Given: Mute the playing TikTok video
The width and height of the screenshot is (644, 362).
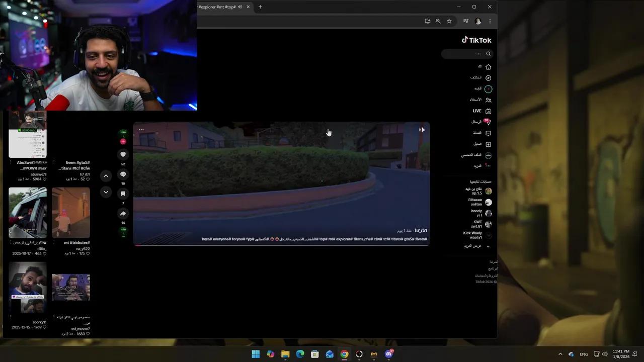Looking at the screenshot, I should [422, 130].
